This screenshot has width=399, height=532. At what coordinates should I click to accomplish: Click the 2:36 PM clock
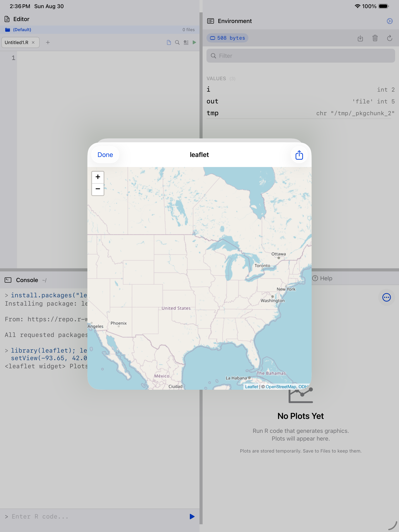[20, 6]
